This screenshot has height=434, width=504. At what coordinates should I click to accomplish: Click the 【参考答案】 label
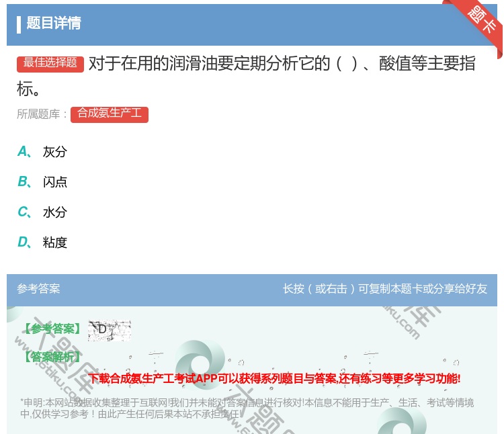point(52,329)
